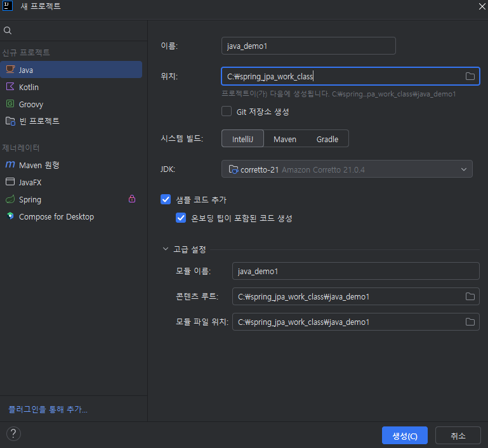Click the Kotlin logo icon

tap(10, 86)
